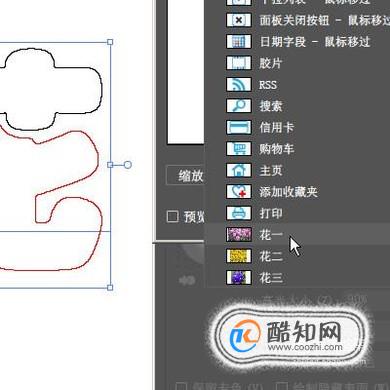Click the 缩放 button
This screenshot has height=390, width=390.
coord(185,175)
